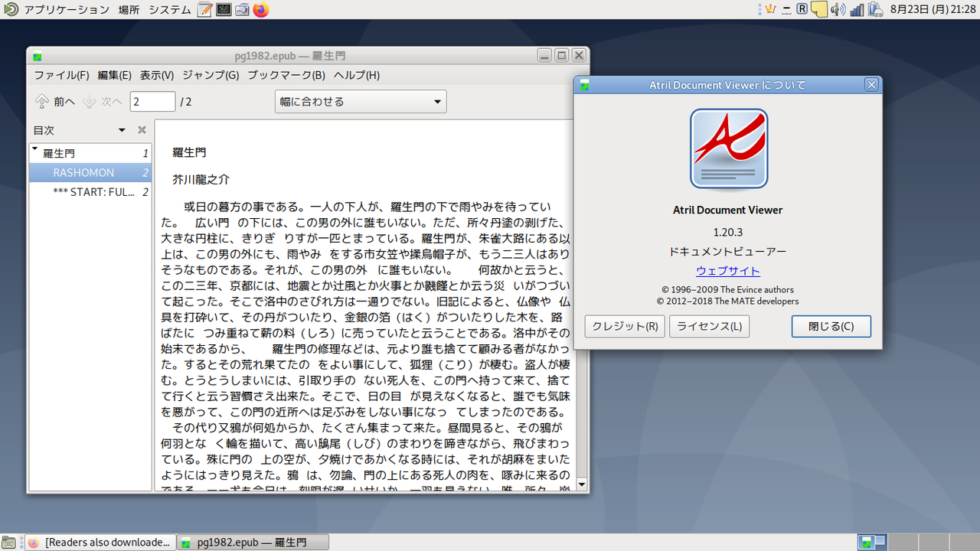Click the ライセンス(L) button

(709, 326)
